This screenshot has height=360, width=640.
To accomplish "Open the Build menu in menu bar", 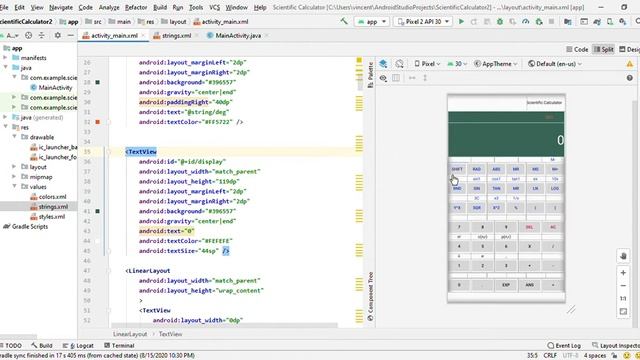I will pyautogui.click(x=160, y=7).
